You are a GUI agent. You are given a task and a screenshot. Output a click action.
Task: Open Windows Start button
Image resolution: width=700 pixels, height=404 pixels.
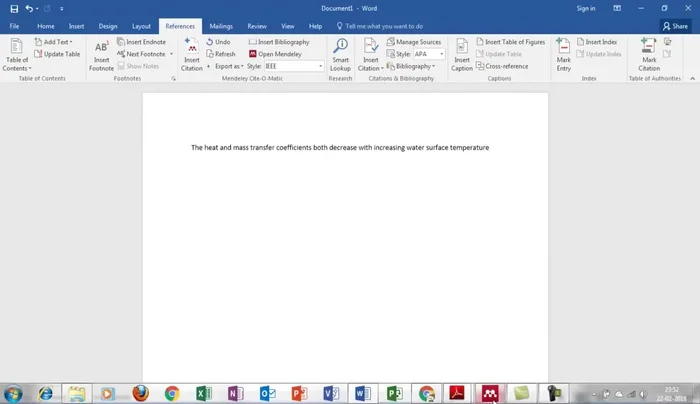pos(13,394)
